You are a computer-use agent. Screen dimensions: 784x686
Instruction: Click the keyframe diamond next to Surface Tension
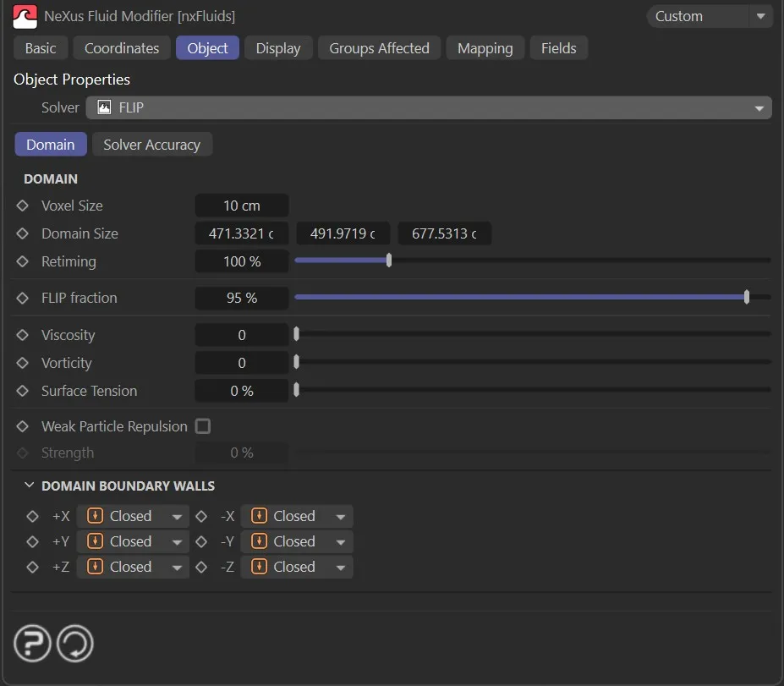[x=23, y=391]
